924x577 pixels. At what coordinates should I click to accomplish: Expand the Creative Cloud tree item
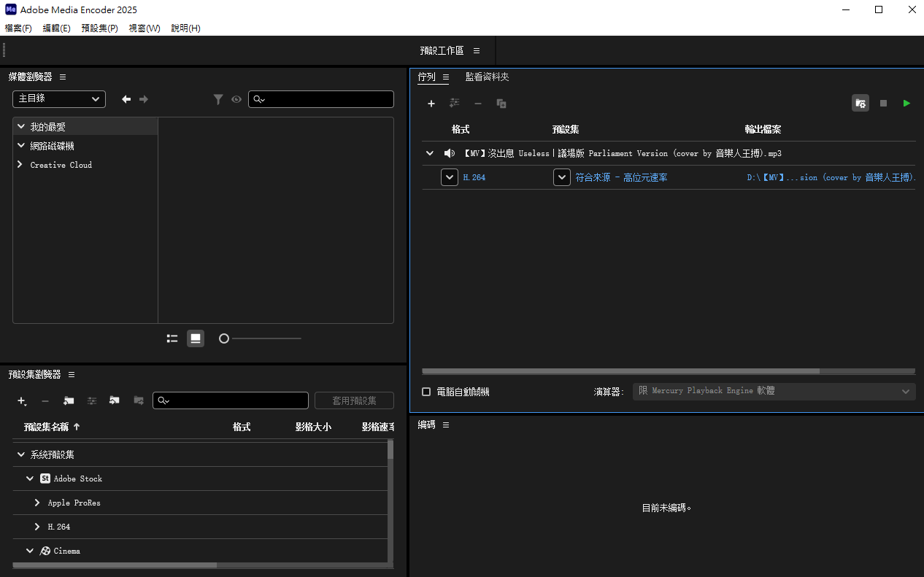[x=20, y=165]
